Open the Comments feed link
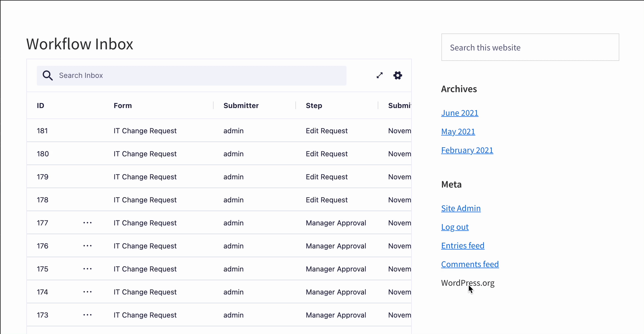This screenshot has height=334, width=644. [470, 264]
